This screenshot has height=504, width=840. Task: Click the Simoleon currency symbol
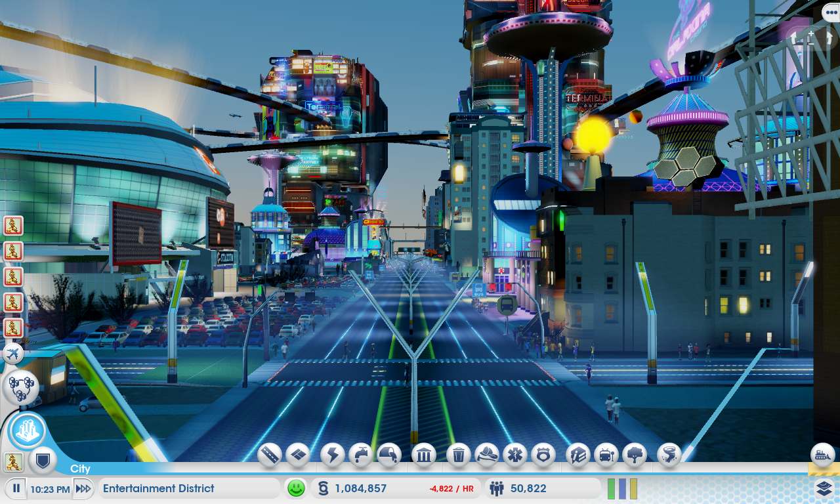point(322,488)
